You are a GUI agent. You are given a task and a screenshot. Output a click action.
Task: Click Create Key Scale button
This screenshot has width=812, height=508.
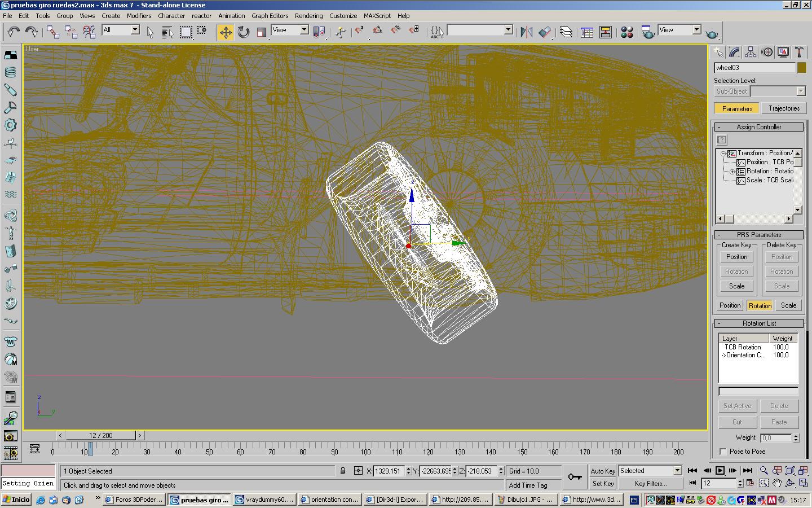(x=736, y=286)
